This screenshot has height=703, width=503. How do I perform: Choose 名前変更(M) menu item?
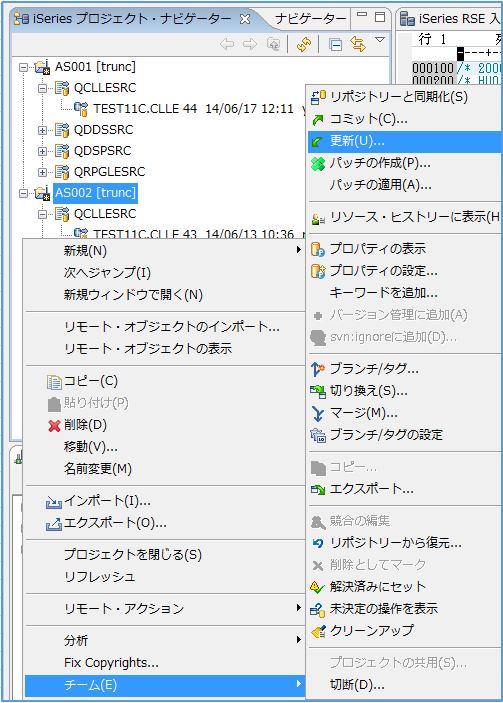[165, 469]
